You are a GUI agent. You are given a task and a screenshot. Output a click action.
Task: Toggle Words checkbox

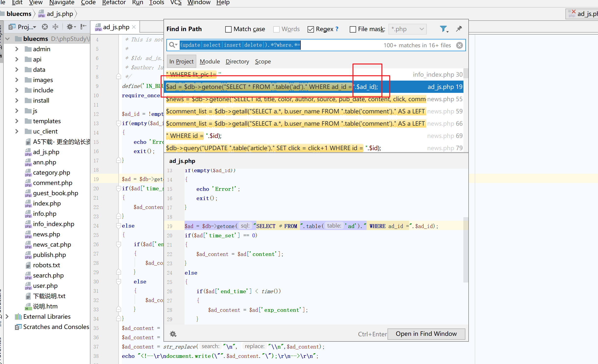coord(276,29)
